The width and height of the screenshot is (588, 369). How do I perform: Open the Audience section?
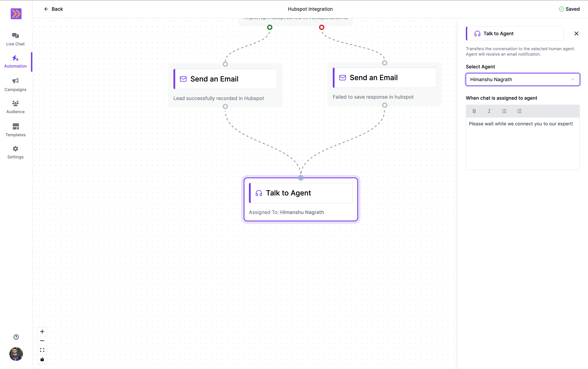coord(15,107)
